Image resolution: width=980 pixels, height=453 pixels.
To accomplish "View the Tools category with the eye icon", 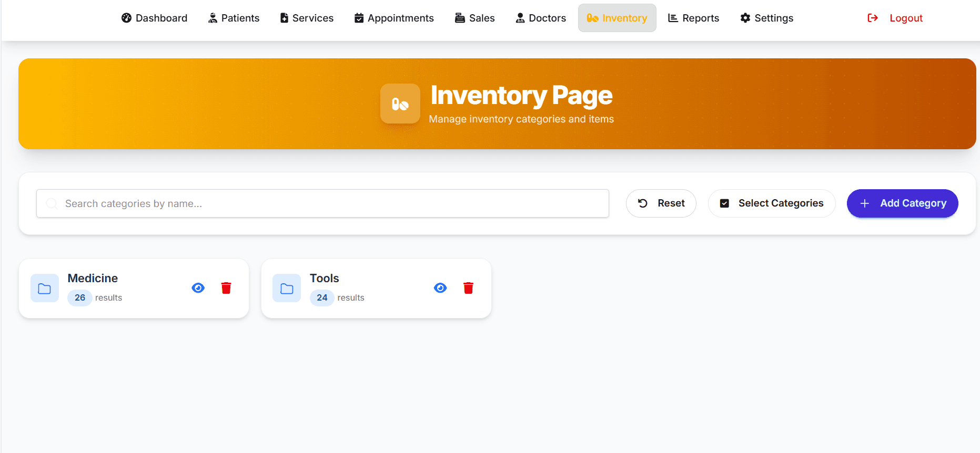I will [440, 288].
